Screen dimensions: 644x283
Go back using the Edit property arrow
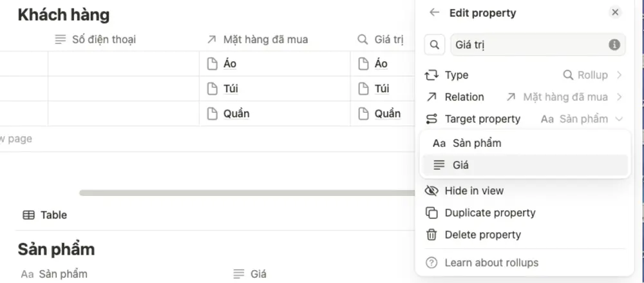tap(434, 13)
